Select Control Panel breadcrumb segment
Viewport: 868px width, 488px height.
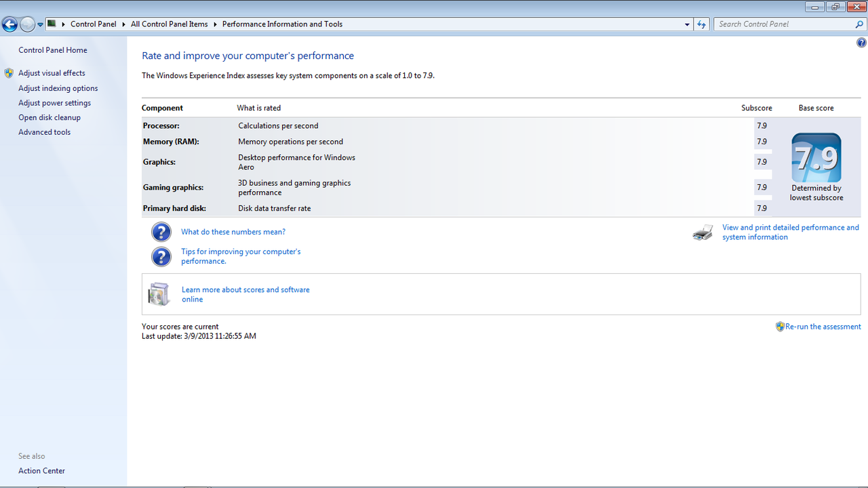click(x=94, y=24)
